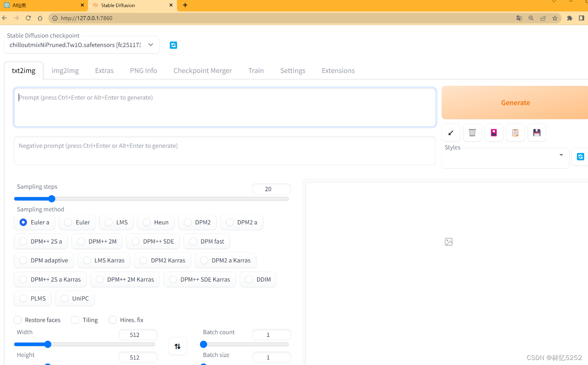The image size is (588, 365).
Task: Open the browser extensions puzzle icon
Action: pyautogui.click(x=570, y=18)
